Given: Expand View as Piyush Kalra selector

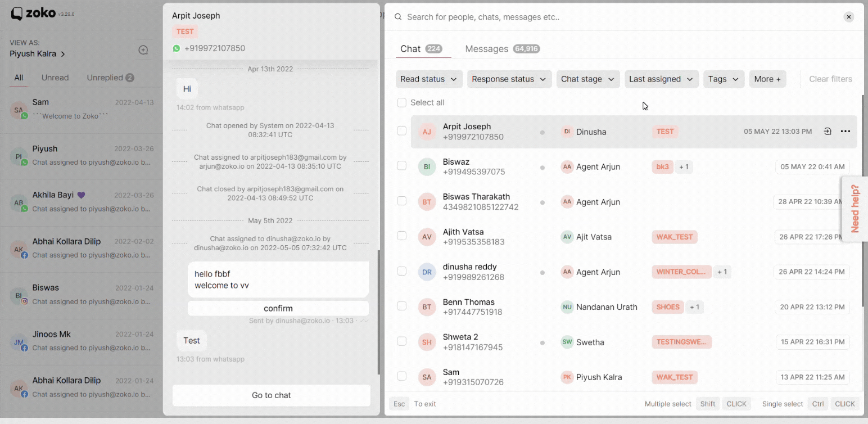Looking at the screenshot, I should click(37, 54).
